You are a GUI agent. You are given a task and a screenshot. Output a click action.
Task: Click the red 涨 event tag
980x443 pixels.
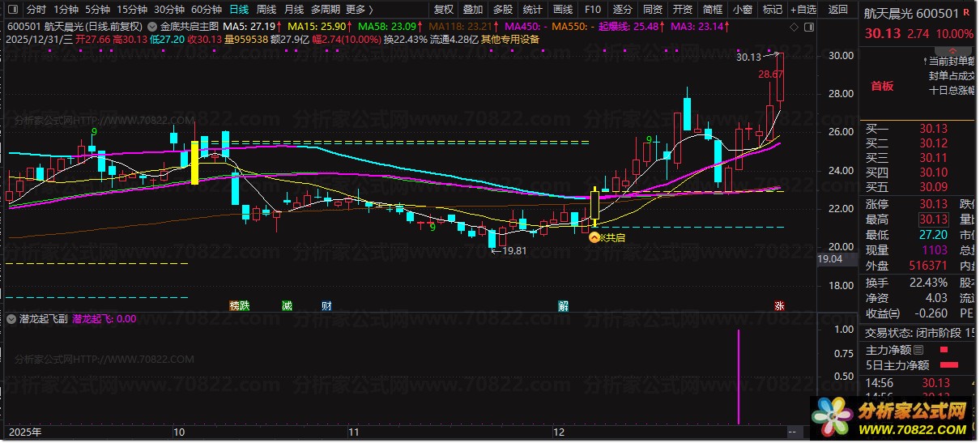click(x=779, y=306)
